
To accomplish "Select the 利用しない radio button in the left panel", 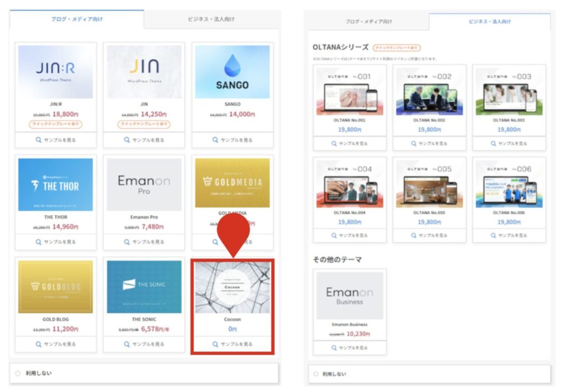I will 18,373.
